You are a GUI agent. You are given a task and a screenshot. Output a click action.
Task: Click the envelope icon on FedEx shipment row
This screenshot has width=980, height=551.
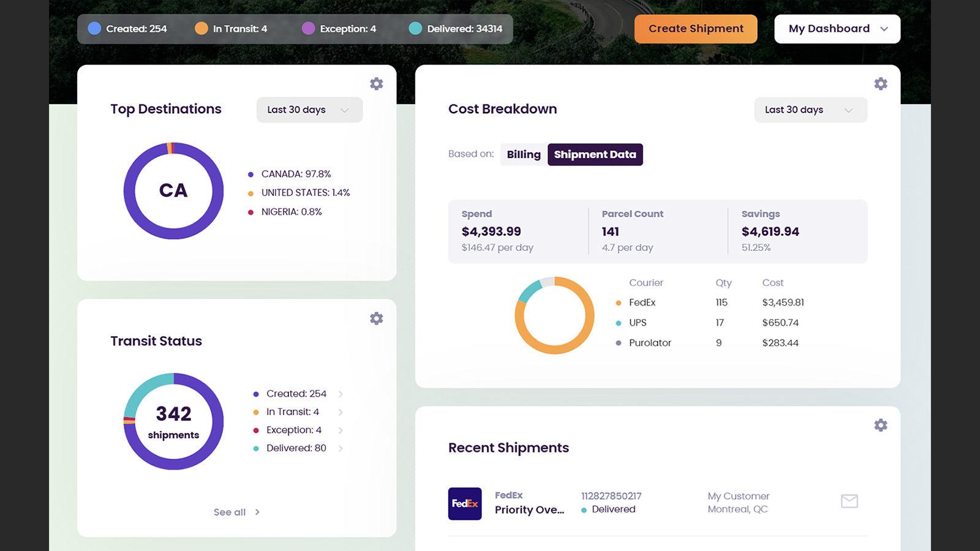pos(849,501)
